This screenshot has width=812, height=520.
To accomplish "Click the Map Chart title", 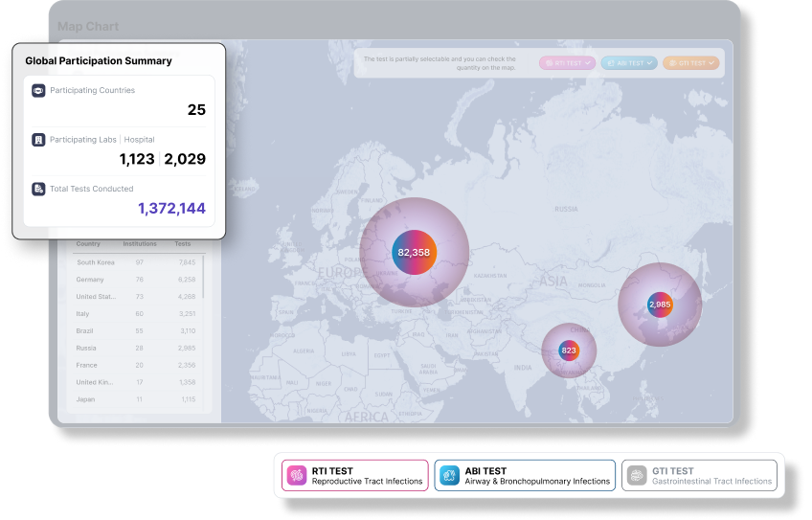I will (88, 27).
